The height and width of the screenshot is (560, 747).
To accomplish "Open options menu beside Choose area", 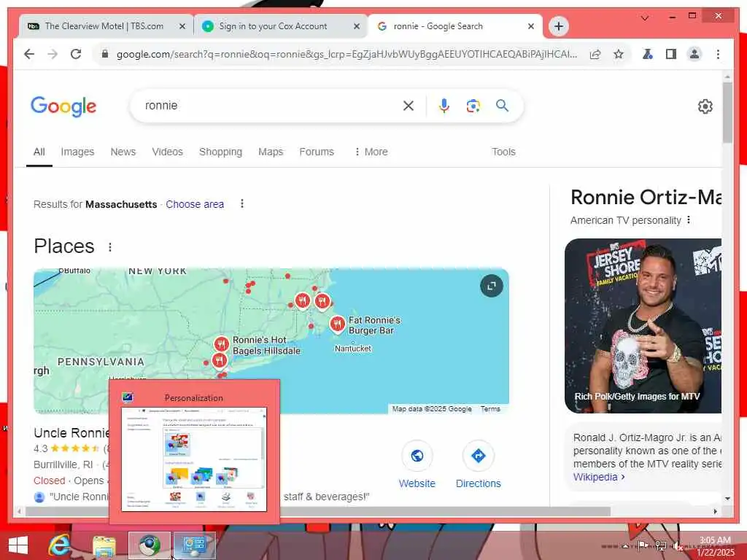I will coord(242,204).
